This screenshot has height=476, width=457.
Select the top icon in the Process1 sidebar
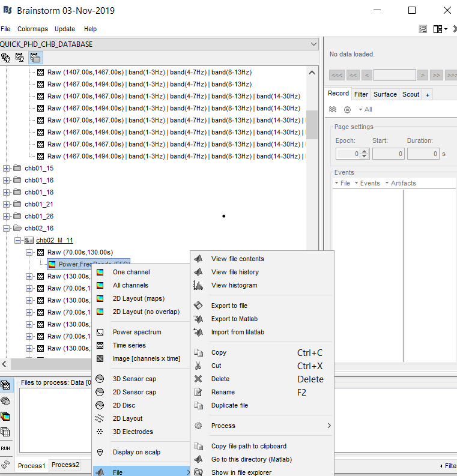[x=5, y=385]
